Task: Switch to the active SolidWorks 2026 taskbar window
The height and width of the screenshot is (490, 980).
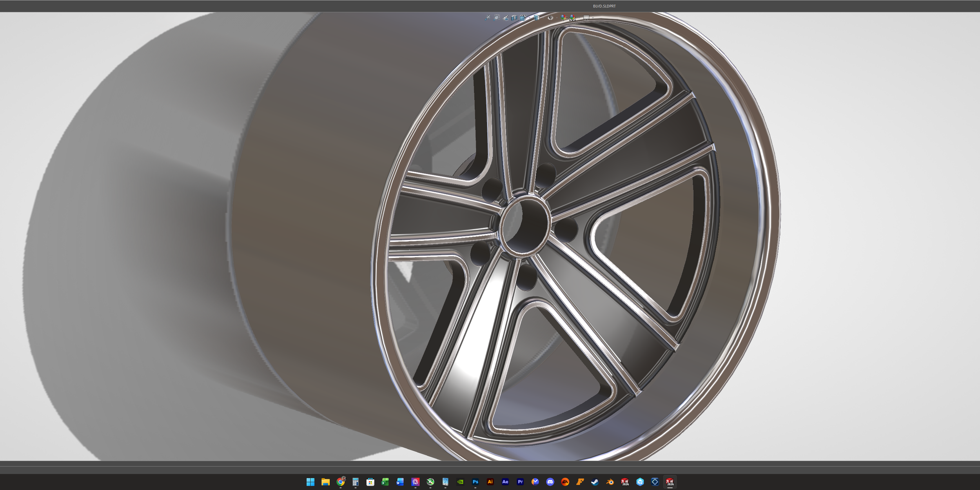Action: pyautogui.click(x=670, y=482)
